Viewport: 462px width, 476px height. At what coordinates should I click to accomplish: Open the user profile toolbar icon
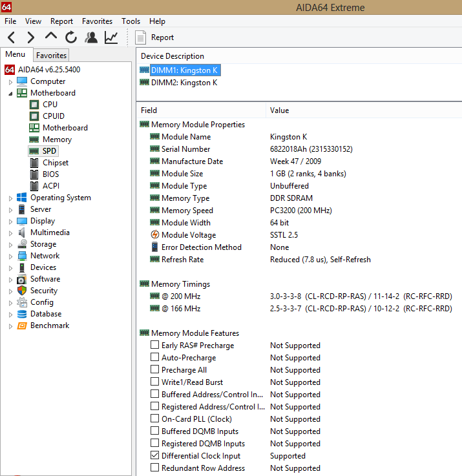(91, 37)
